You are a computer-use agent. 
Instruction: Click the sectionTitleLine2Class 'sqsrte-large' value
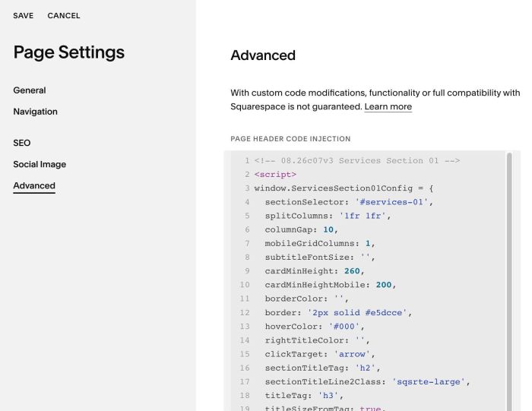click(429, 382)
